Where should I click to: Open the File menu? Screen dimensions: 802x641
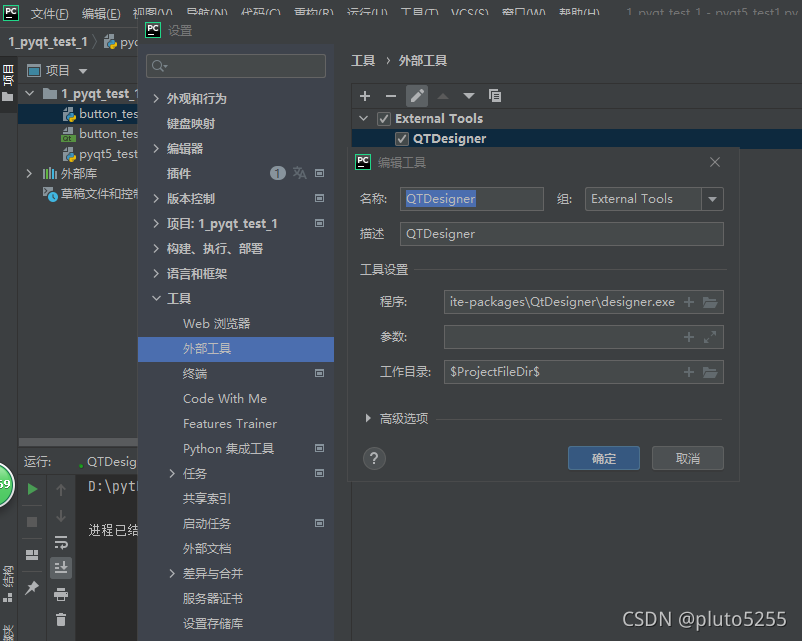pos(49,13)
